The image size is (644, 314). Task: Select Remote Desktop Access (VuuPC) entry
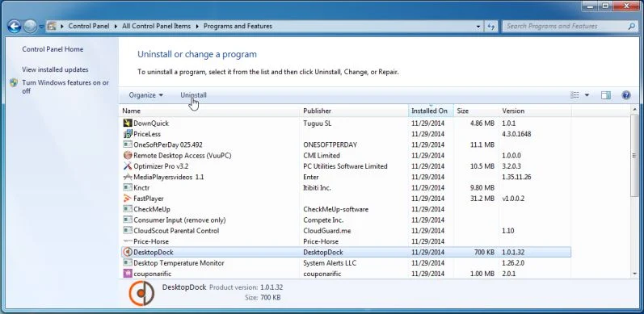click(x=183, y=156)
